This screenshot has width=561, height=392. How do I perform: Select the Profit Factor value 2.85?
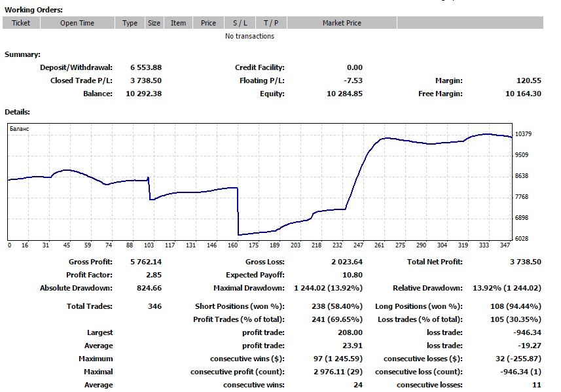click(x=154, y=275)
